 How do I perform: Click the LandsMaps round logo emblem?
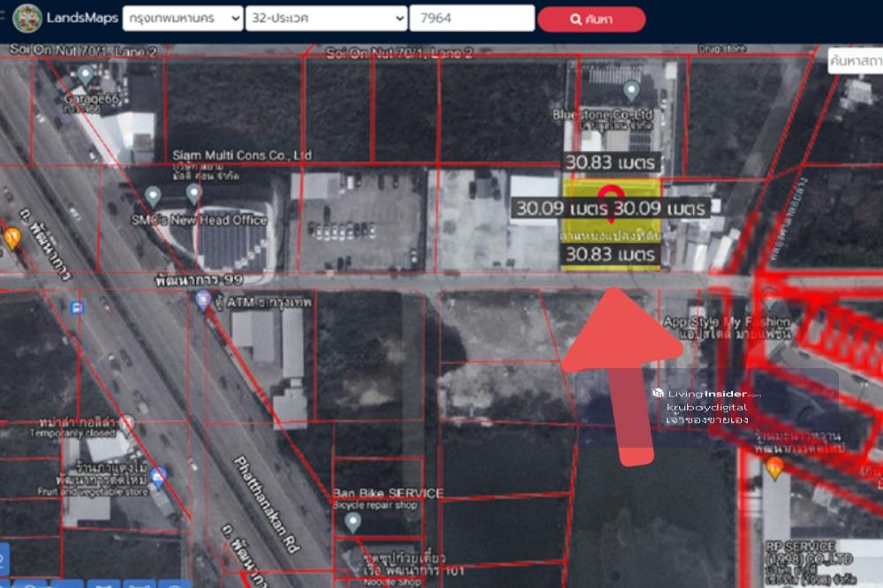tap(27, 19)
